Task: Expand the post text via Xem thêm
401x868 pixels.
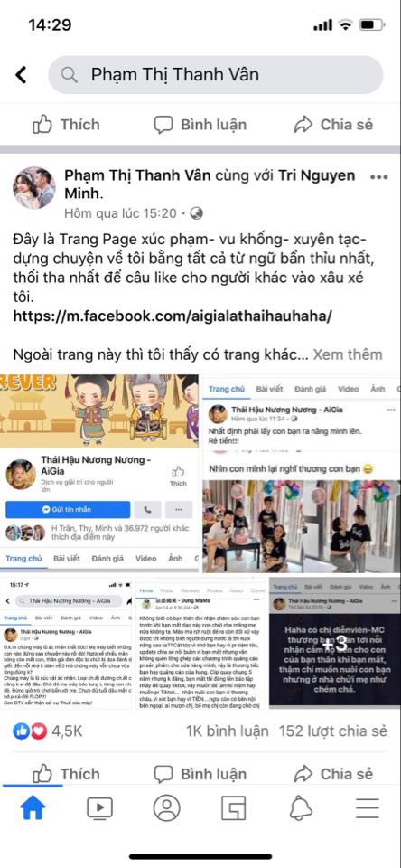Action: click(x=348, y=354)
